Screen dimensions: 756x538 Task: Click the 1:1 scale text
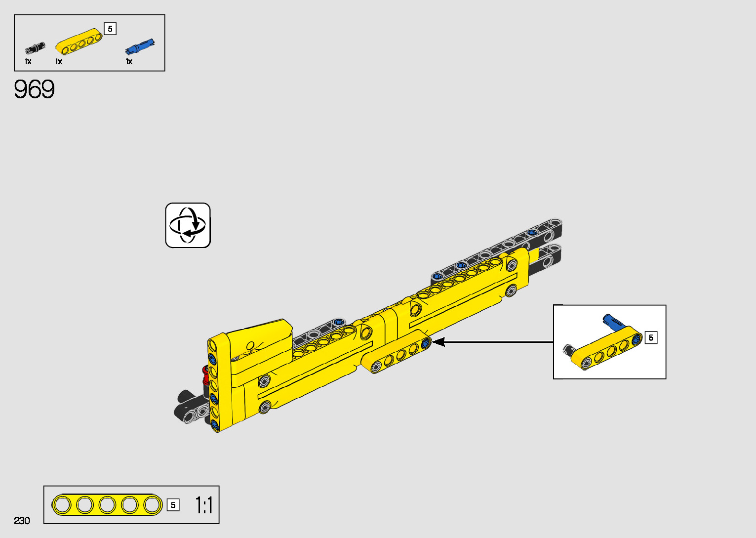(x=203, y=505)
